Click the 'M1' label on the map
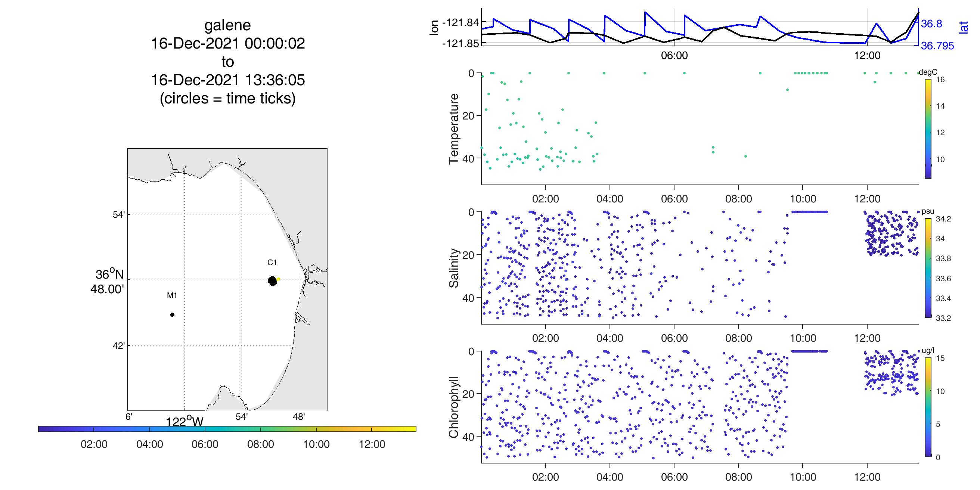The height and width of the screenshot is (490, 980). click(x=172, y=295)
